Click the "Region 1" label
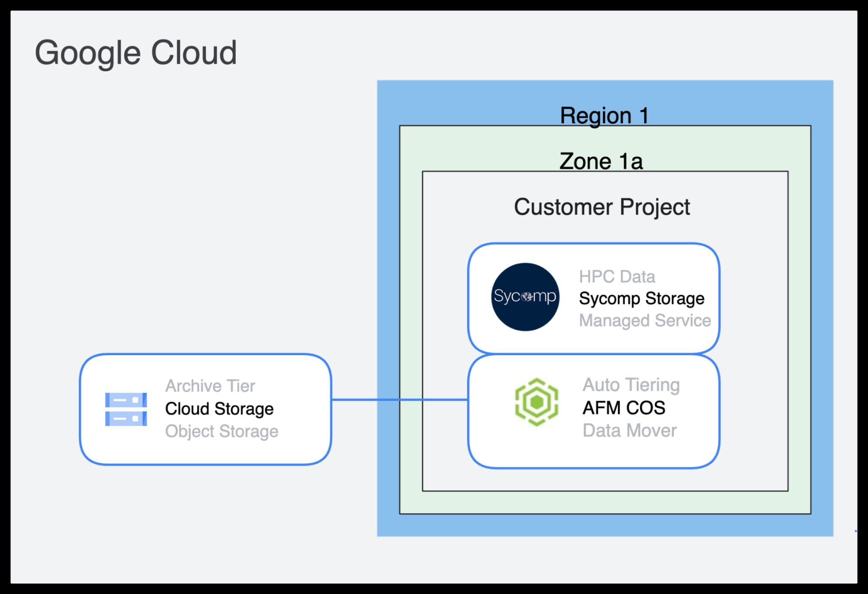The width and height of the screenshot is (868, 594). tap(604, 115)
